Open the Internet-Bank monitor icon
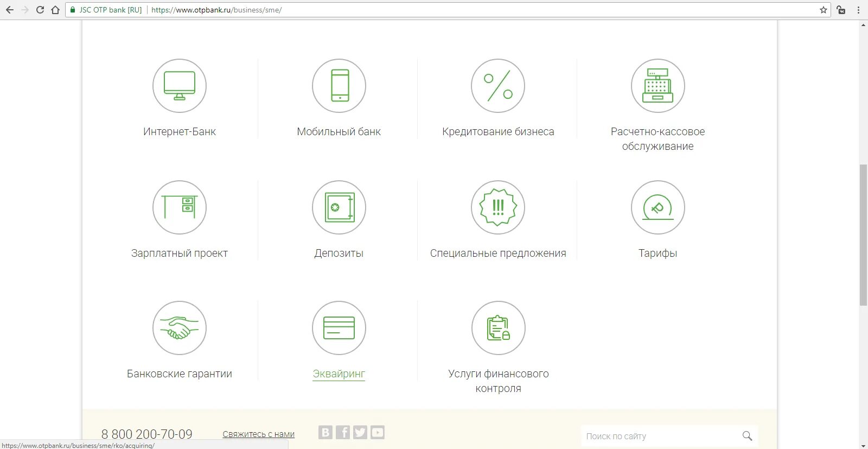The height and width of the screenshot is (449, 868). click(180, 86)
